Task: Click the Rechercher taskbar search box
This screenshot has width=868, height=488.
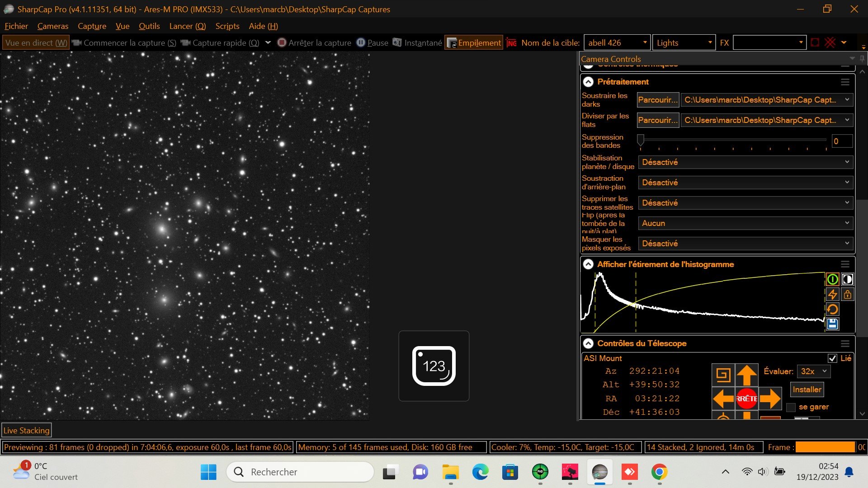Action: pyautogui.click(x=300, y=472)
